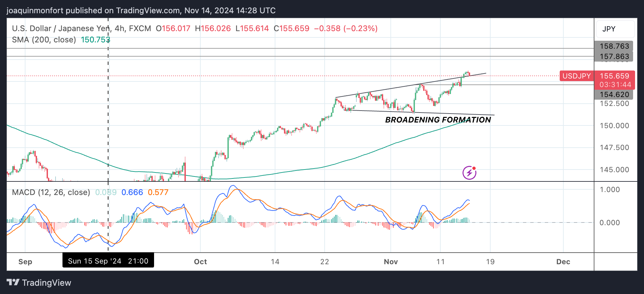Click the SMA (200, close) indicator legend
This screenshot has width=644, height=294.
click(x=44, y=40)
